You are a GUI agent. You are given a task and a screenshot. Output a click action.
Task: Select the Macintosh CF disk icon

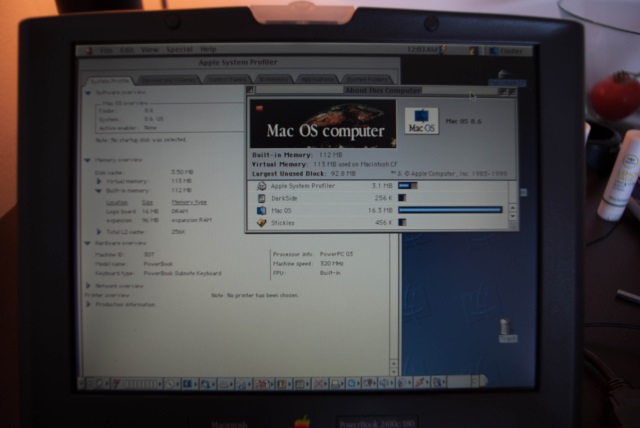coord(506,78)
